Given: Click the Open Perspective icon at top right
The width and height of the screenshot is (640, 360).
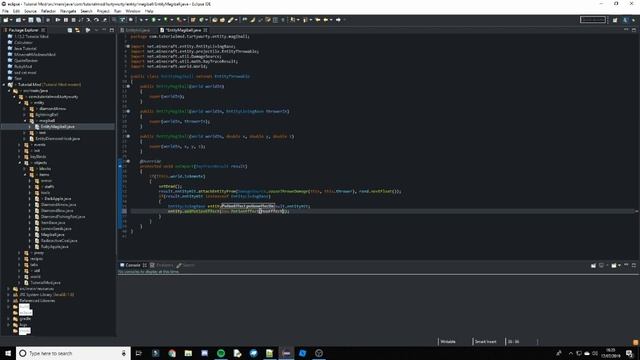Looking at the screenshot, I should pyautogui.click(x=615, y=20).
